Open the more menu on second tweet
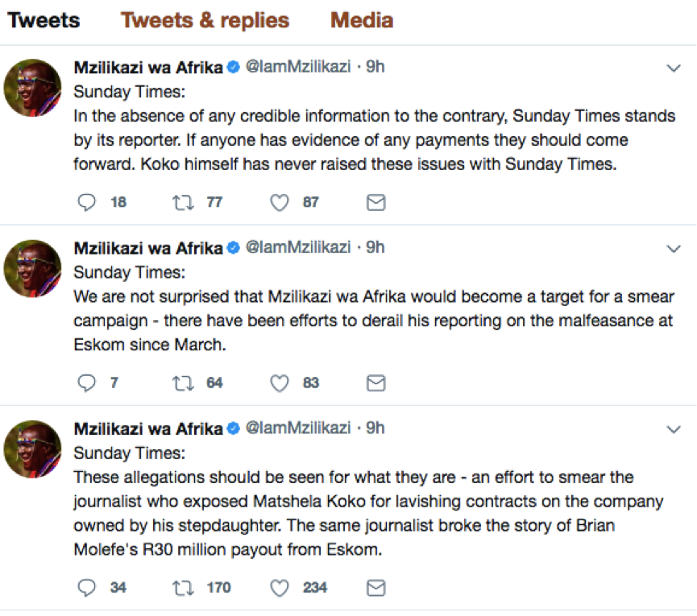697x616 pixels. tap(674, 250)
